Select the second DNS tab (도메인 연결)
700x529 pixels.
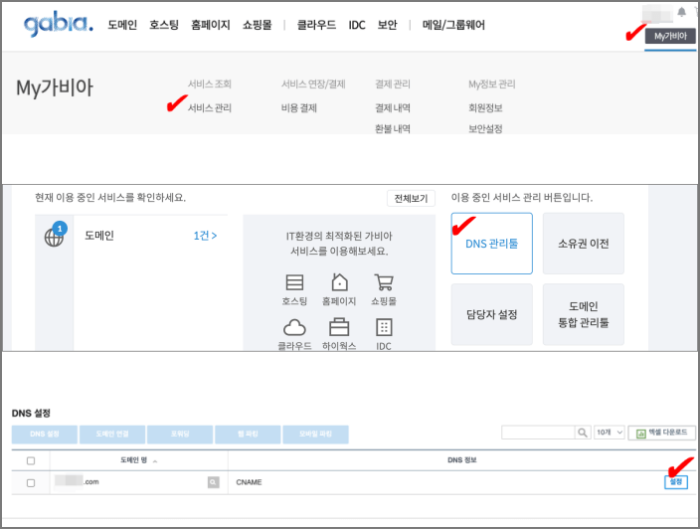pyautogui.click(x=112, y=434)
